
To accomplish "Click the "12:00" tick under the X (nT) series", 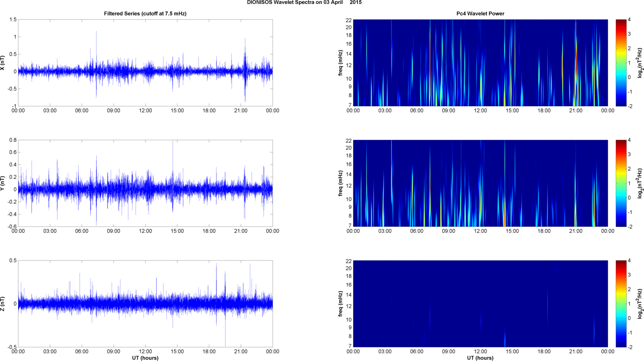I will click(145, 111).
